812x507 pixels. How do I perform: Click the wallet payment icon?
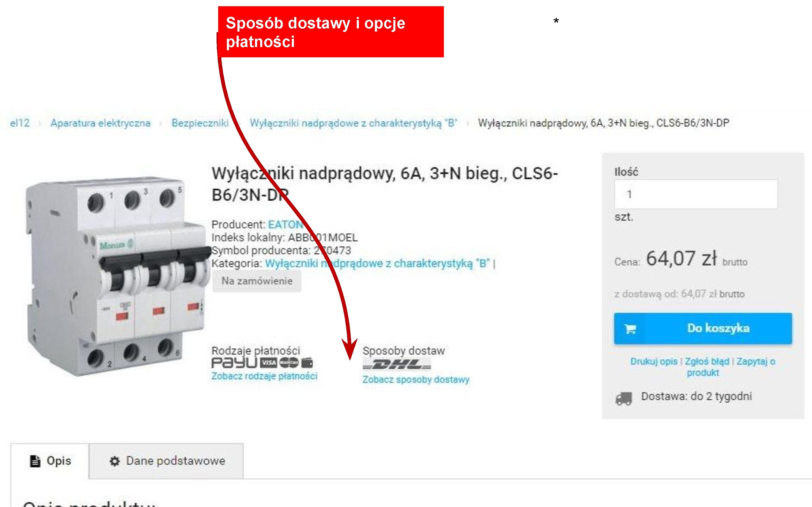point(307,363)
